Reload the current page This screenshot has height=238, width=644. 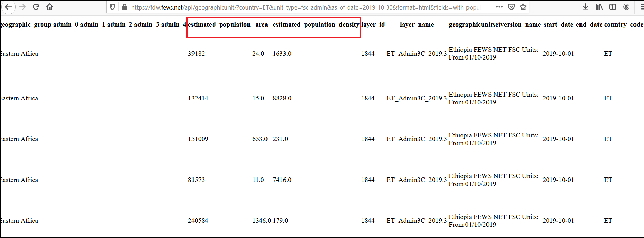[36, 7]
